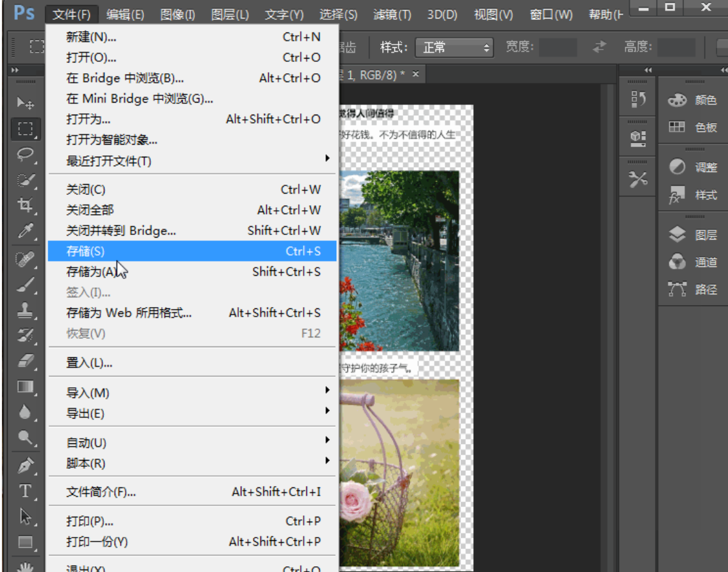The image size is (728, 572).
Task: Select the Pen tool
Action: 25,465
